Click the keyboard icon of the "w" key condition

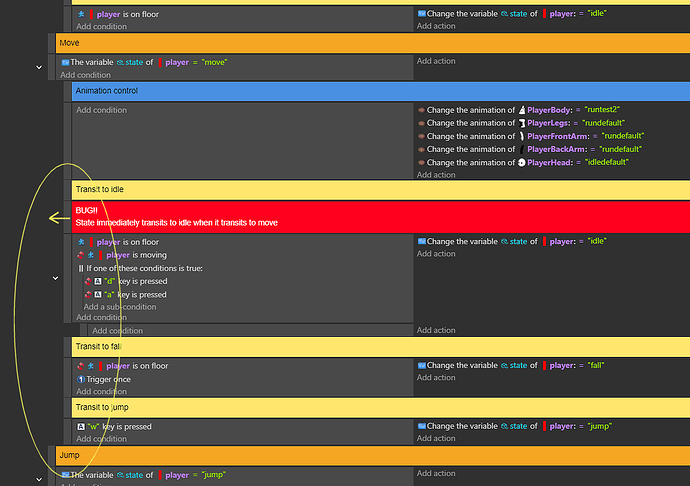pos(81,426)
